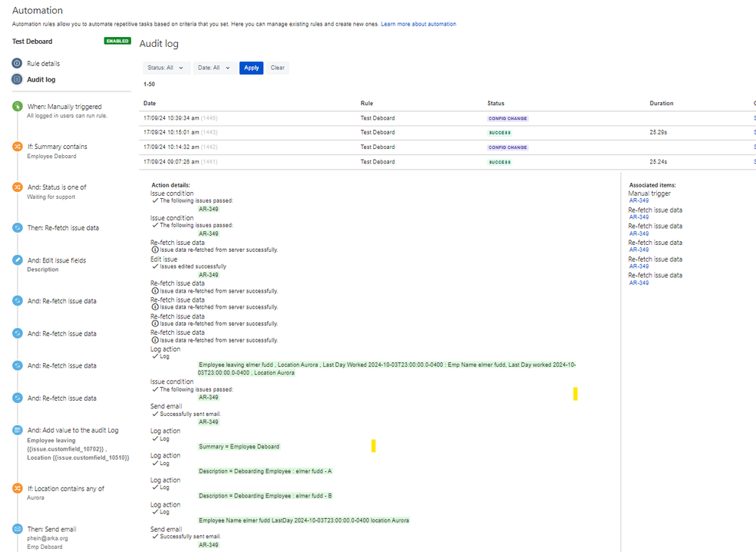Select the Manually triggered trigger icon
The height and width of the screenshot is (552, 756).
pyautogui.click(x=17, y=107)
